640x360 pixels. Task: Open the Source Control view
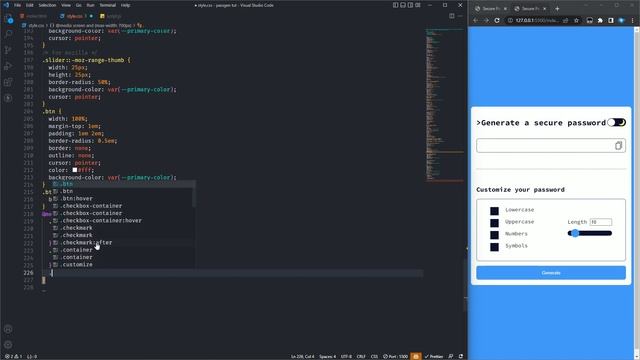(x=8, y=50)
